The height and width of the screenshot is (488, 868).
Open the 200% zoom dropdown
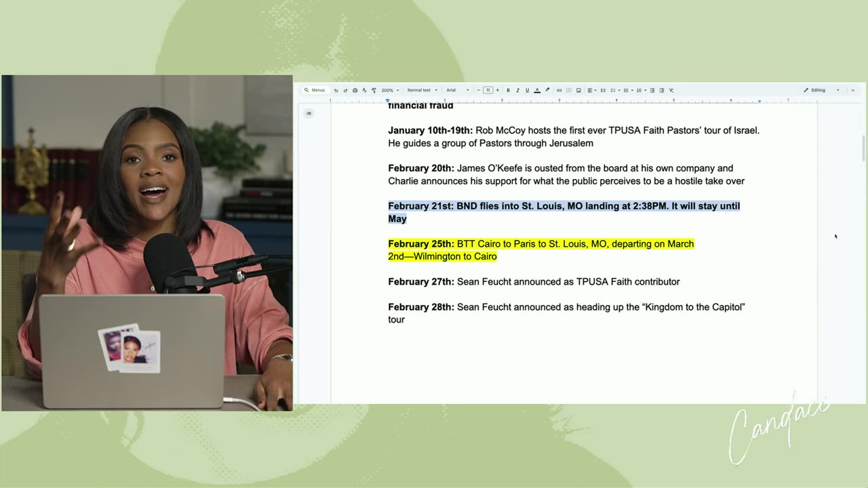(390, 90)
